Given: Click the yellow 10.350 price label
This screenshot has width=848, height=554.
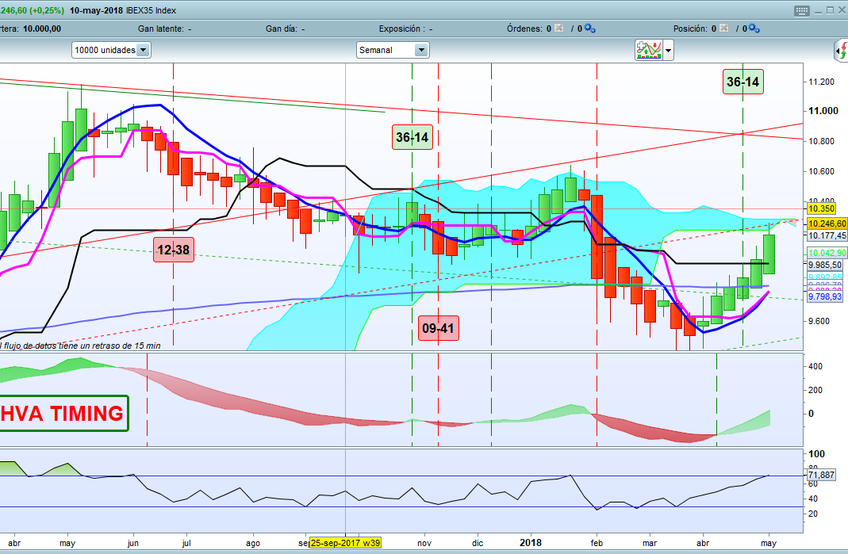Looking at the screenshot, I should [821, 208].
